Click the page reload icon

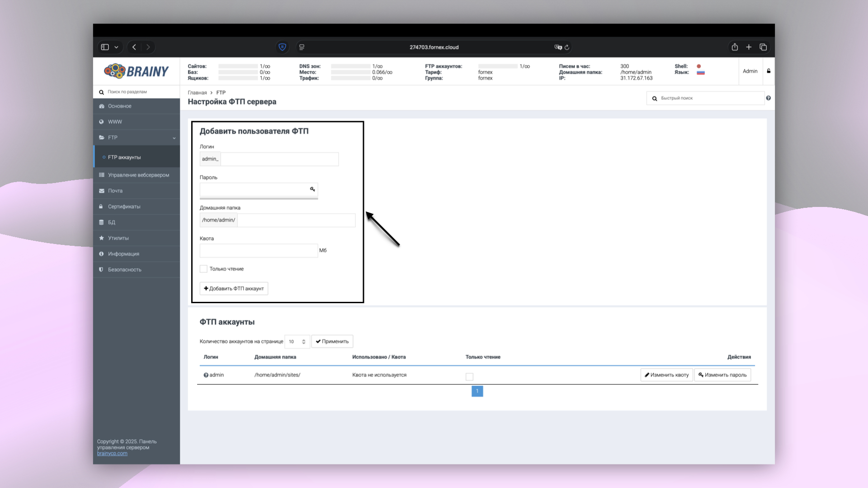tap(567, 47)
